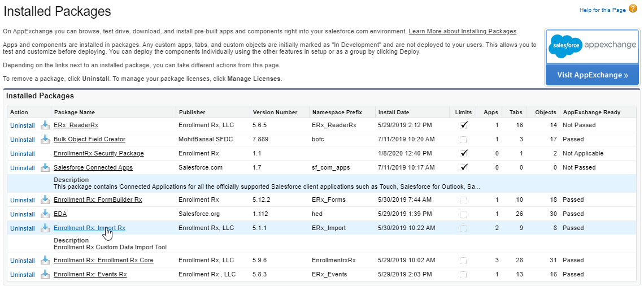Image resolution: width=644 pixels, height=286 pixels.
Task: Click the Package Name column header
Action: coord(75,112)
